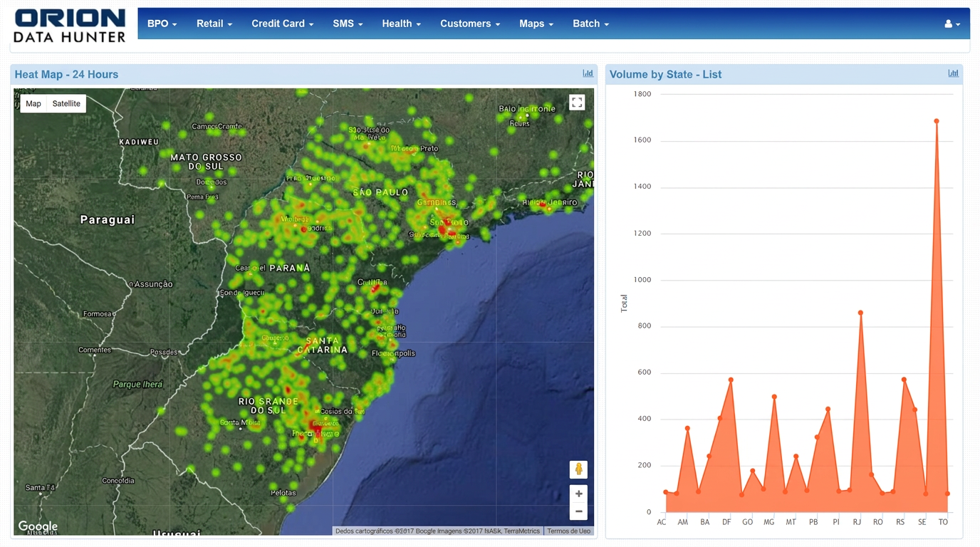Open the user account menu
This screenshot has width=980, height=547.
pos(952,24)
